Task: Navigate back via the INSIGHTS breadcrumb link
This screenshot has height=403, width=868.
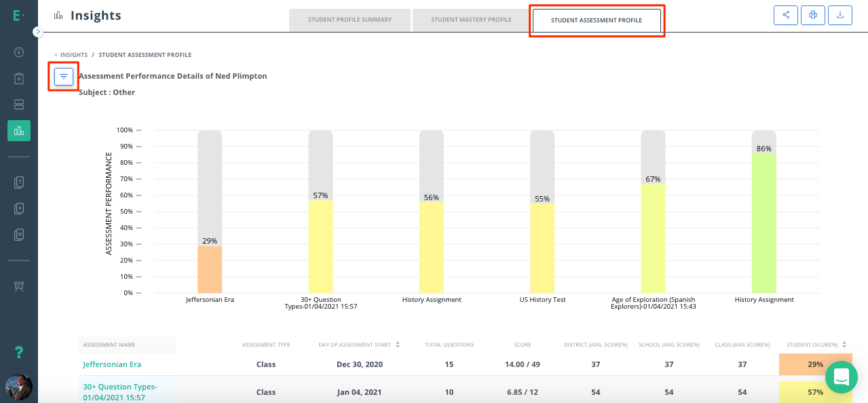Action: [x=72, y=54]
